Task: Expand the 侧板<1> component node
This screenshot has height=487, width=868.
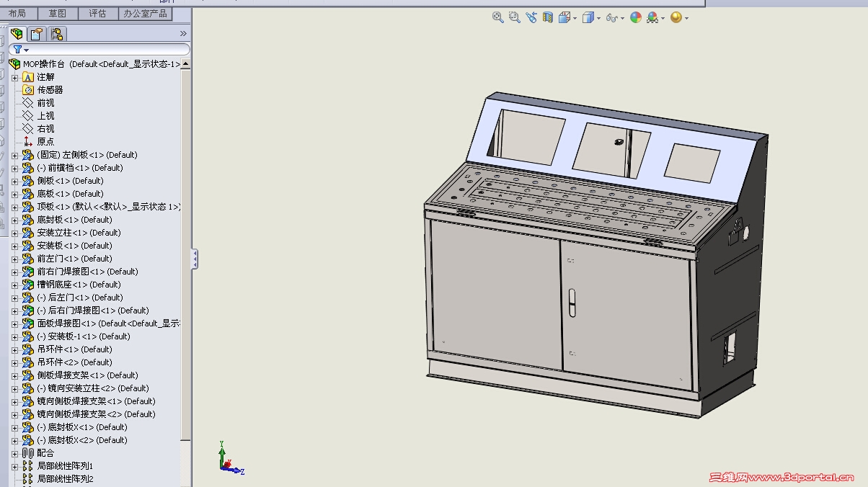Action: point(14,181)
